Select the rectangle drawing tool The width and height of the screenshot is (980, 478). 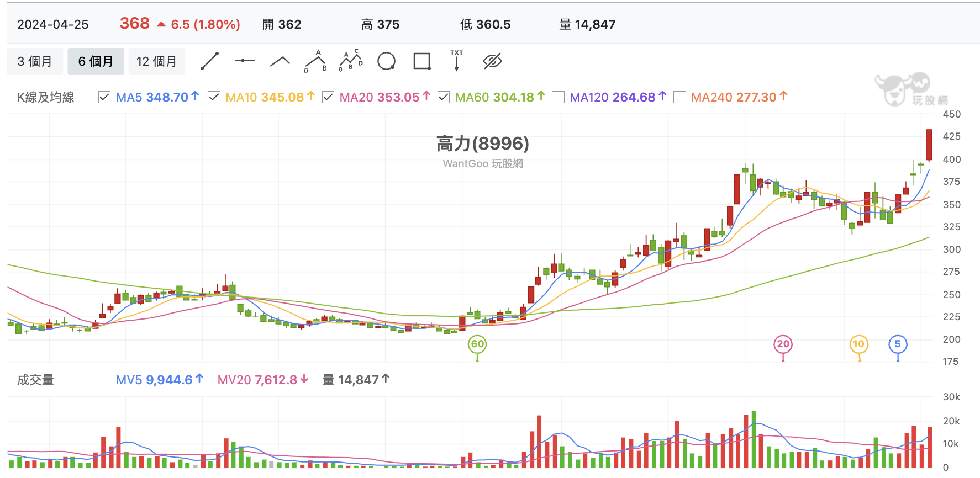[422, 61]
